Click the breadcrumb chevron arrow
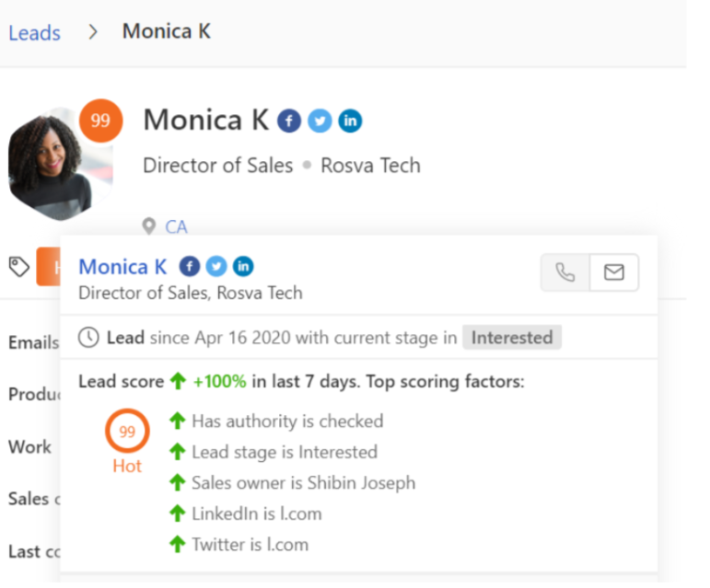Image resolution: width=710 pixels, height=588 pixels. pyautogui.click(x=93, y=31)
